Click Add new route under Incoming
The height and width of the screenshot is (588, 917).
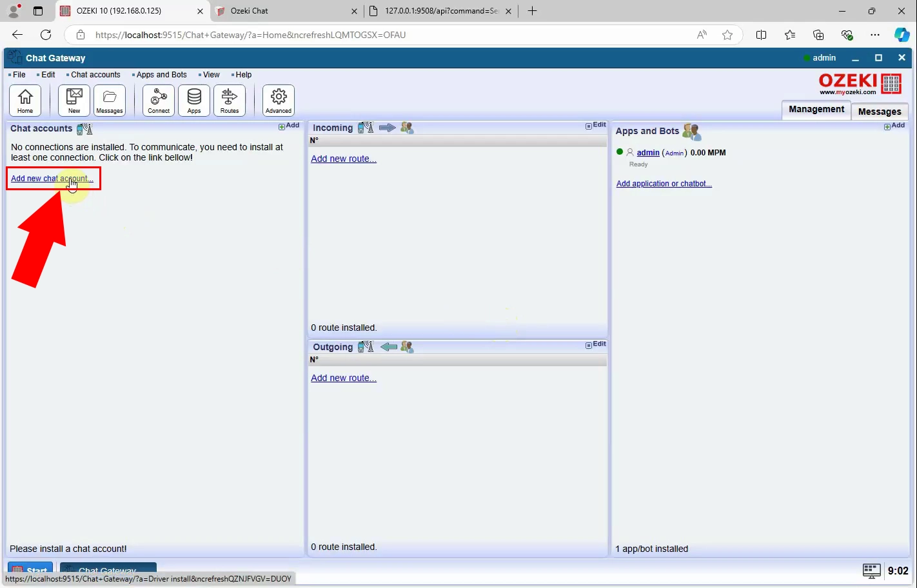pos(344,159)
